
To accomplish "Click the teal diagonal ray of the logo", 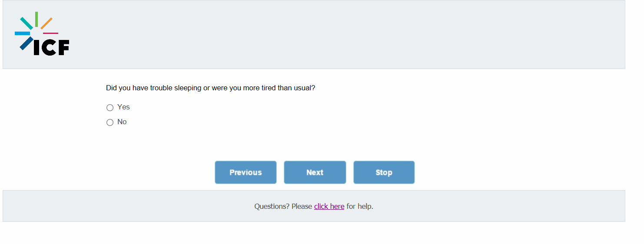I will click(x=26, y=23).
